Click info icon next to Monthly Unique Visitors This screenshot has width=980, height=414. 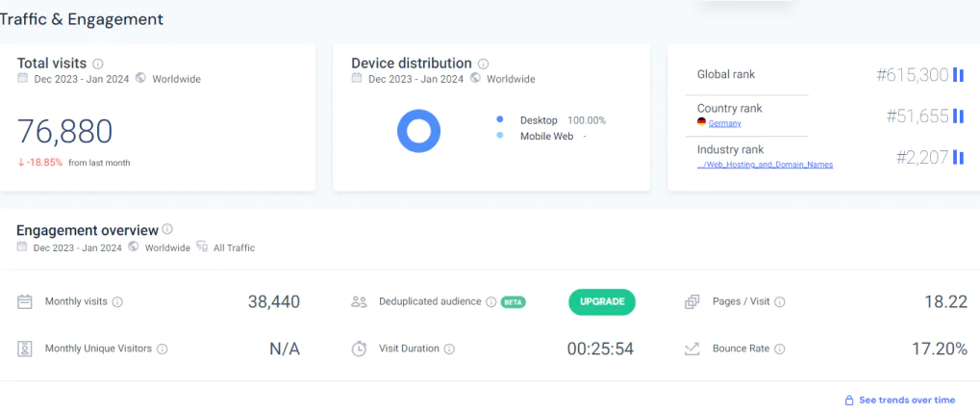click(x=162, y=349)
